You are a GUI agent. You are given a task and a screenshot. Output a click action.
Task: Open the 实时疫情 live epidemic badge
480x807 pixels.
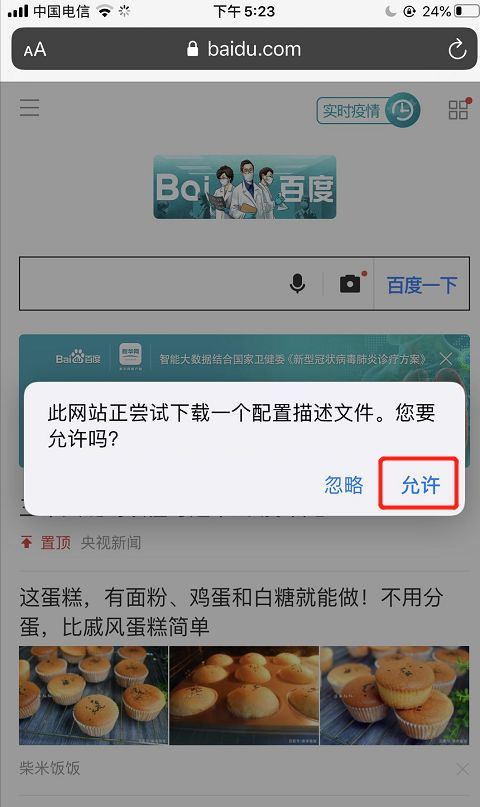pos(368,110)
